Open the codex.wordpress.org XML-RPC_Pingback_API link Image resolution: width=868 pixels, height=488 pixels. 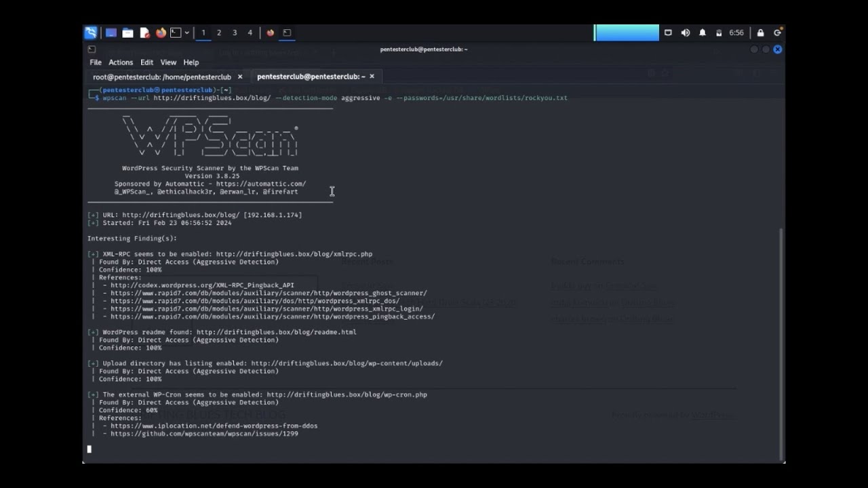click(x=202, y=285)
